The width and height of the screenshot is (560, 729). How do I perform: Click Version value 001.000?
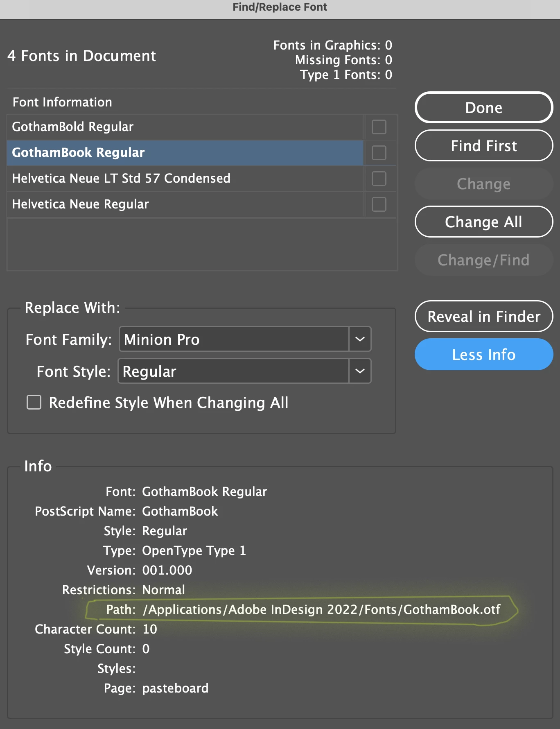[167, 570]
